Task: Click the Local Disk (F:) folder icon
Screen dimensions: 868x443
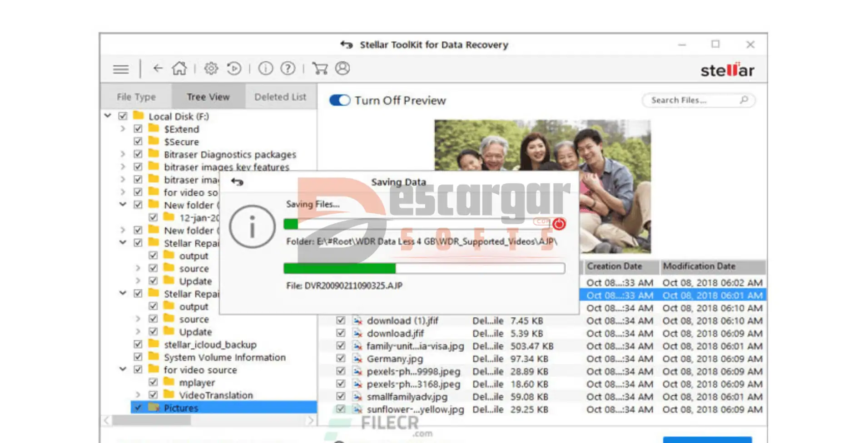Action: [138, 116]
